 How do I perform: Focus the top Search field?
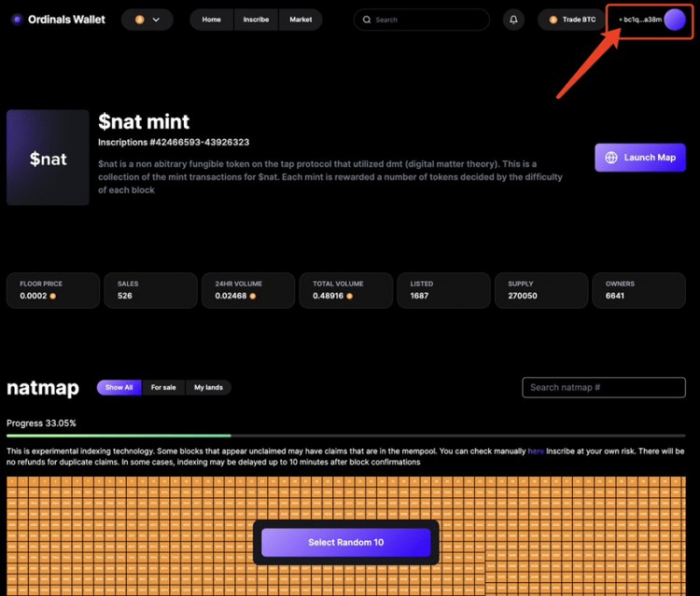422,20
